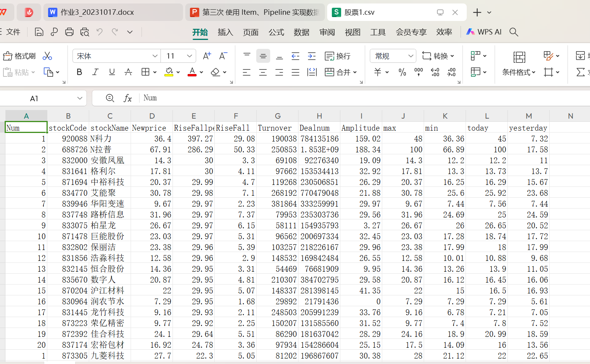The height and width of the screenshot is (364, 590).
Task: Click the clear/eraser format icon
Action: [x=216, y=72]
